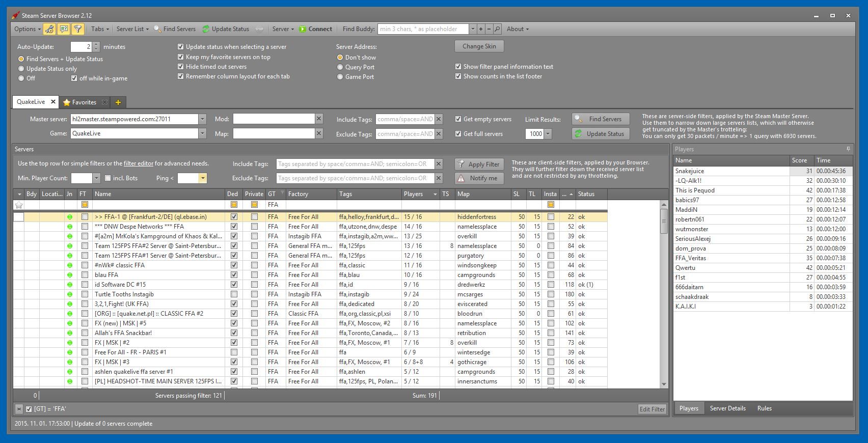Open the About menu
The height and width of the screenshot is (443, 868).
tap(518, 29)
